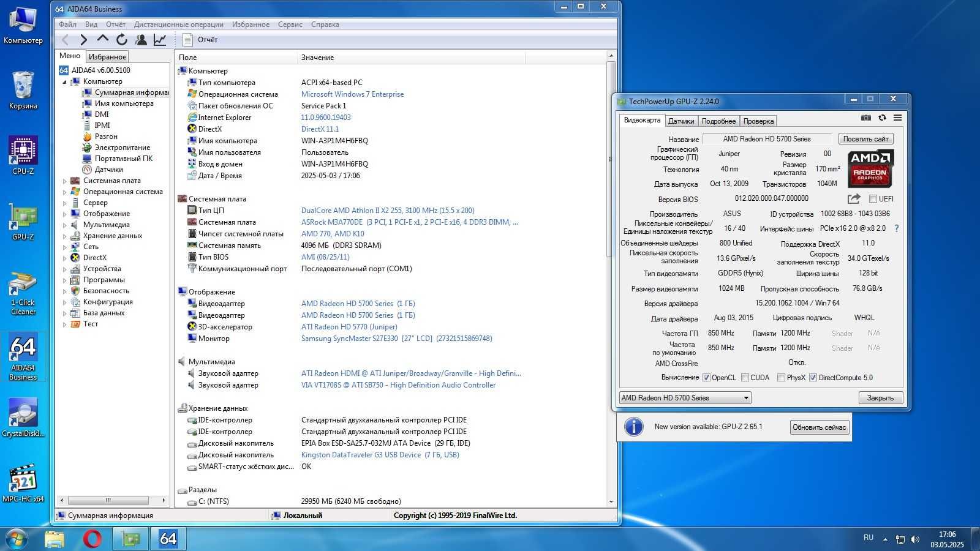Switch to the Подробнее tab in GPU-Z

[718, 121]
